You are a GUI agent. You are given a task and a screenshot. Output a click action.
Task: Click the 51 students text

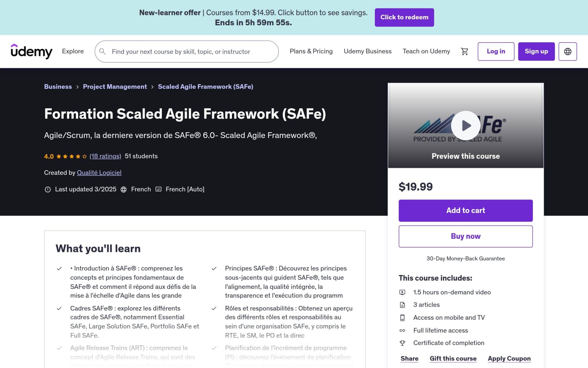[141, 156]
